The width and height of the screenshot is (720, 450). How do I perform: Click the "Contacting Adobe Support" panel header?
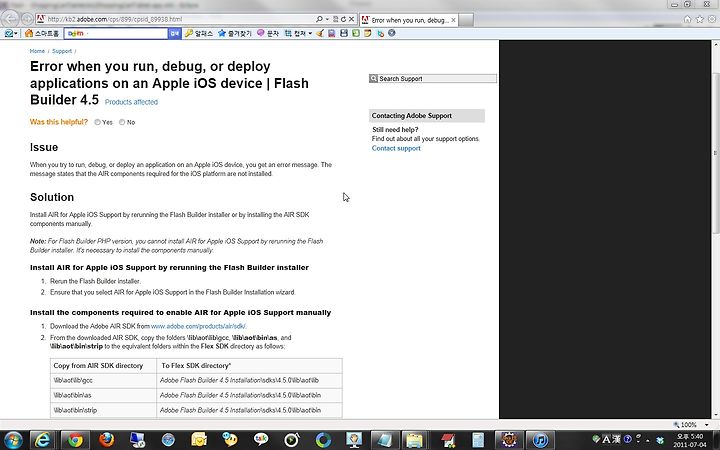[427, 116]
